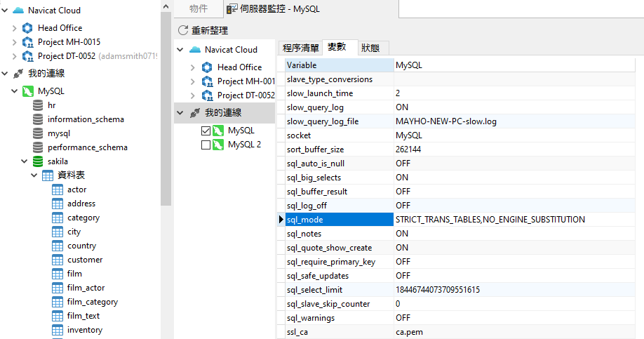Click the Variable column header
644x339 pixels.
pyautogui.click(x=340, y=65)
